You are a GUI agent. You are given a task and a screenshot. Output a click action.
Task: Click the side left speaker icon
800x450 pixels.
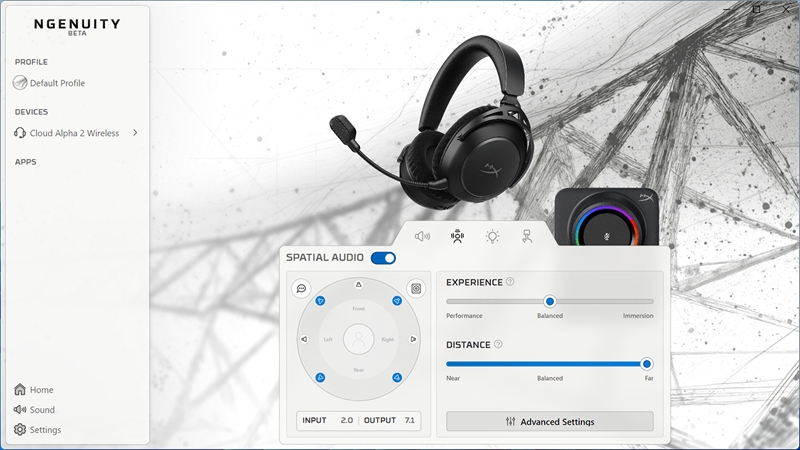coord(303,339)
